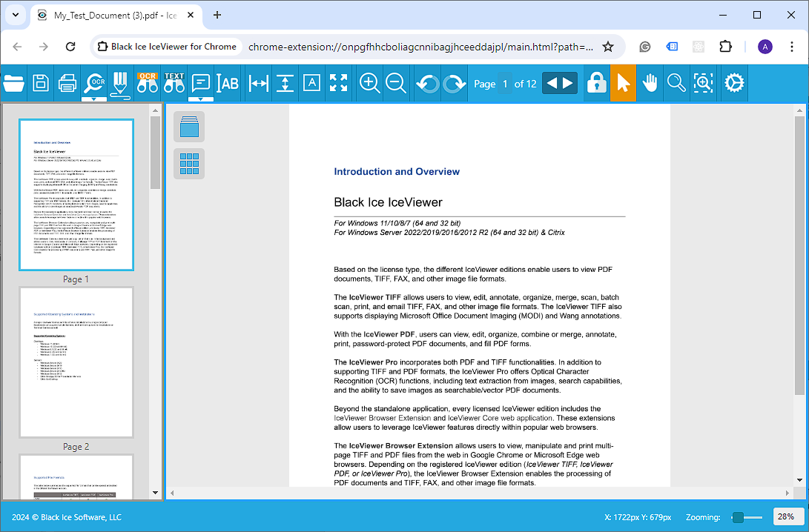Go to the next page arrow
This screenshot has width=809, height=532.
pos(568,83)
